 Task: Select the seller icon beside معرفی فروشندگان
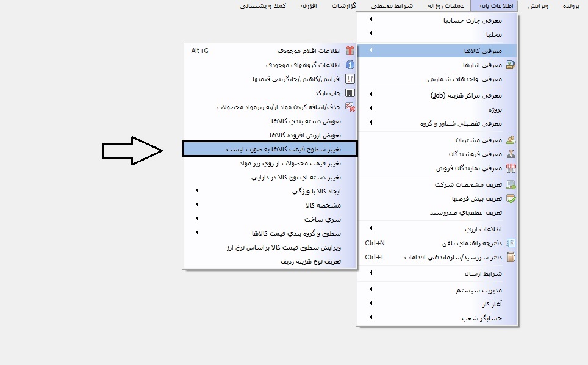click(x=511, y=154)
